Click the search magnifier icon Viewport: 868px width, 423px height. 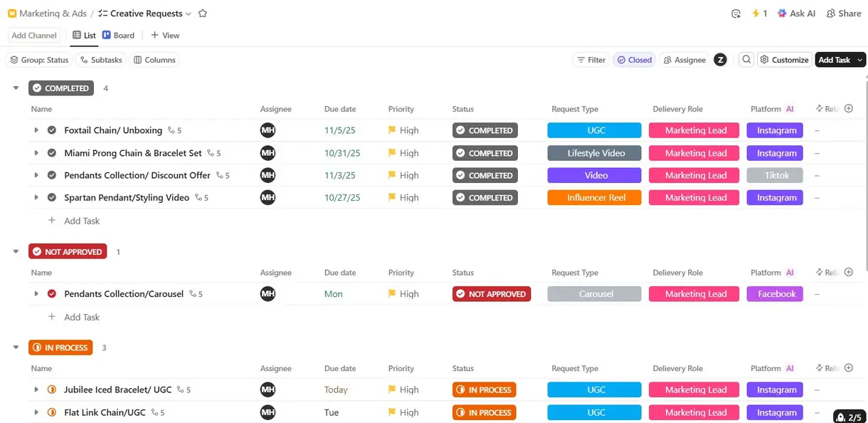(746, 60)
